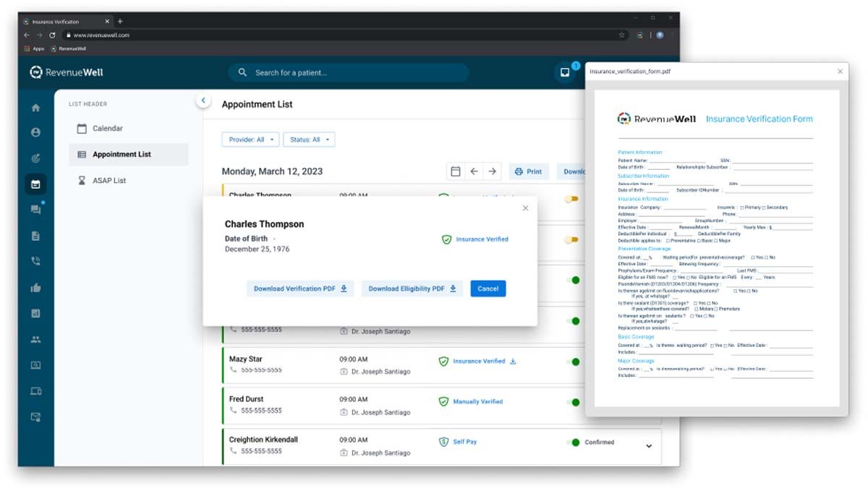Click Insurance Verified in the Charles Thompson dialog
The height and width of the screenshot is (491, 868).
pyautogui.click(x=482, y=239)
